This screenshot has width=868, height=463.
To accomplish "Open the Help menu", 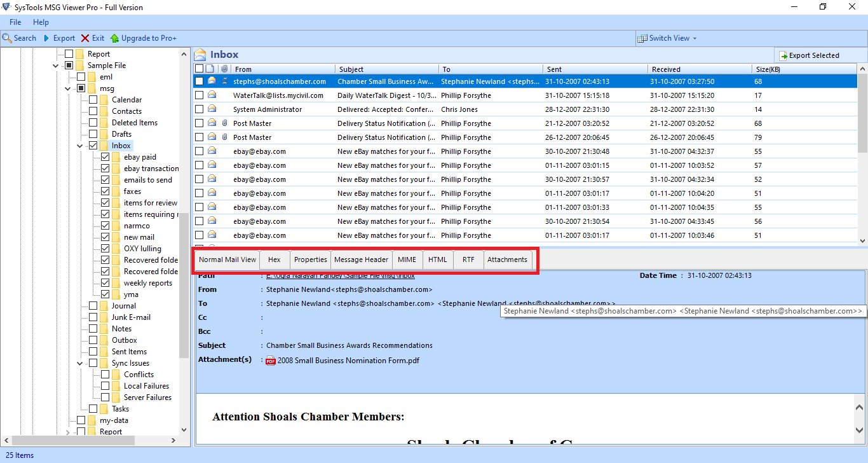I will [x=41, y=22].
